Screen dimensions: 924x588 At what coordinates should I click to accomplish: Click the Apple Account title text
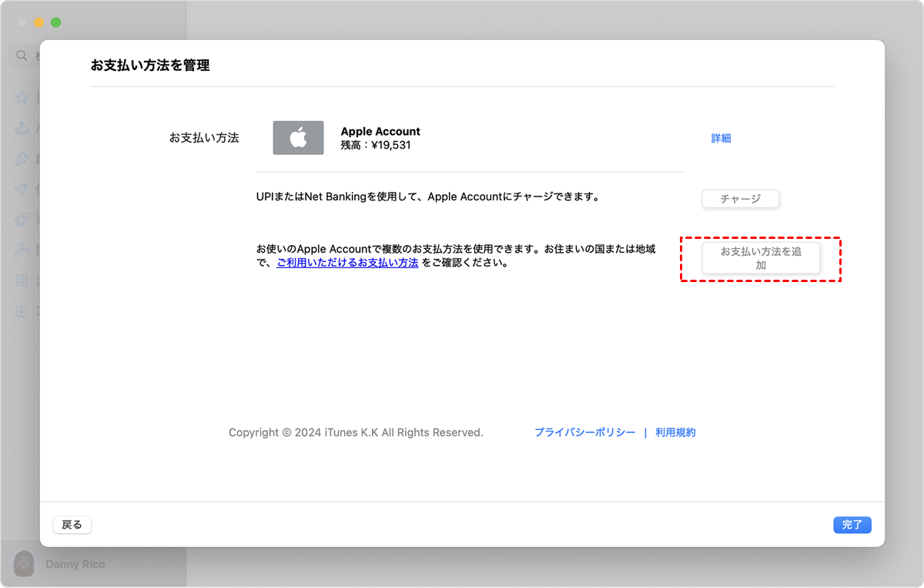click(380, 132)
